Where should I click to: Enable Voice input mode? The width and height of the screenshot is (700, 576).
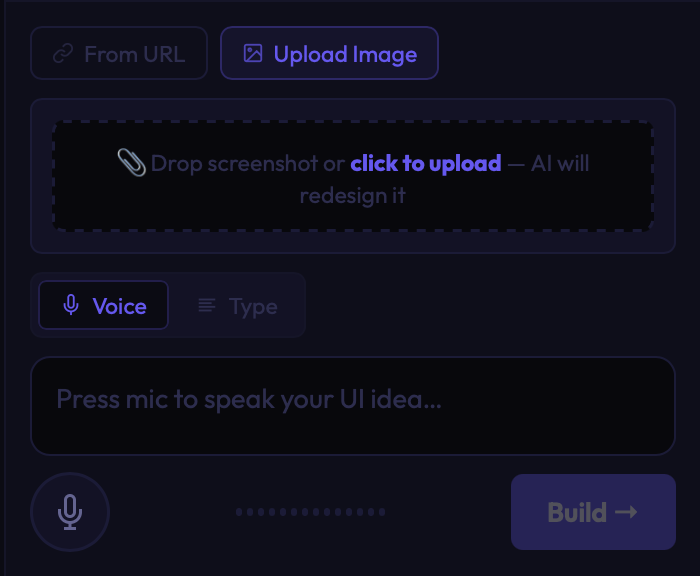104,306
